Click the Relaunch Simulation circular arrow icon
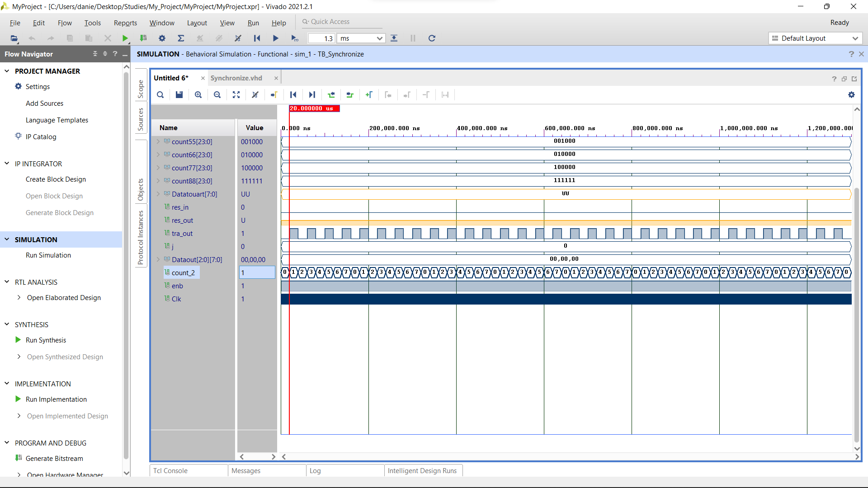The image size is (868, 488). click(x=432, y=38)
